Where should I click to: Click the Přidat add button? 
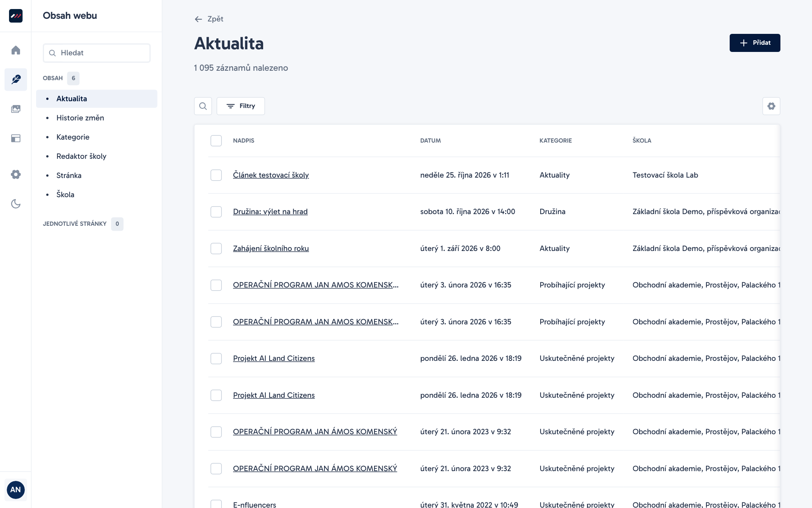pos(755,43)
